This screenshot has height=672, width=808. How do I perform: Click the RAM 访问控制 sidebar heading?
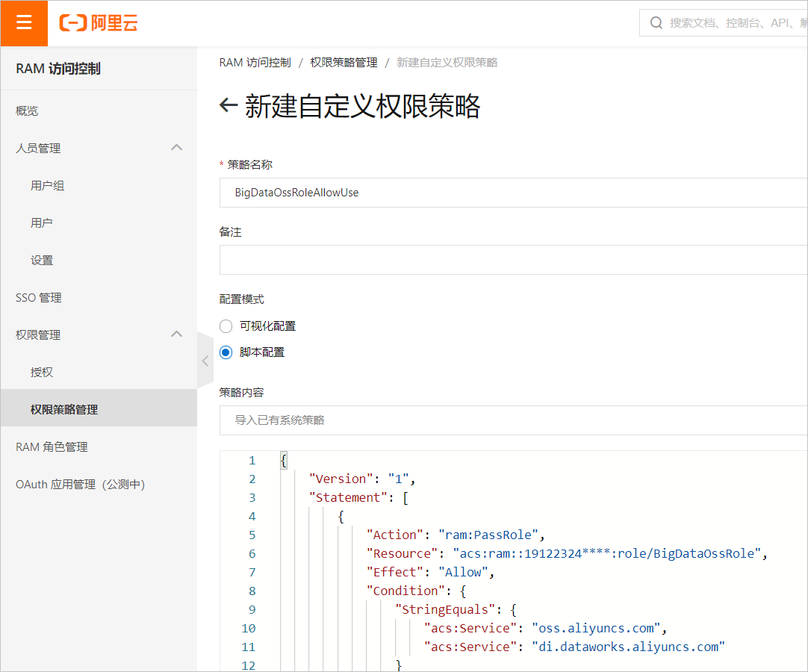[58, 69]
